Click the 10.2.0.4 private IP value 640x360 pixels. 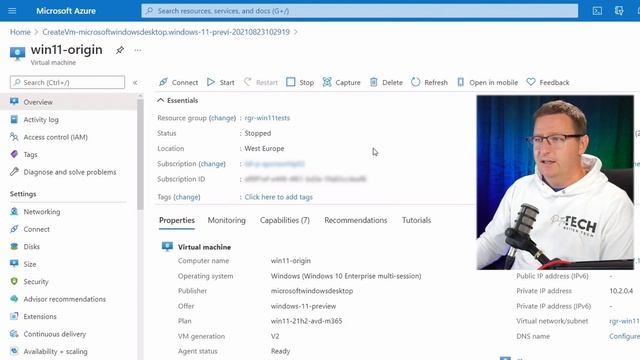pos(621,291)
